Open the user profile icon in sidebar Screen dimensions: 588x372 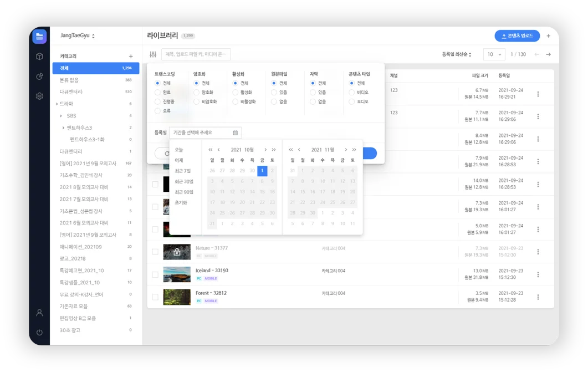[x=39, y=312]
